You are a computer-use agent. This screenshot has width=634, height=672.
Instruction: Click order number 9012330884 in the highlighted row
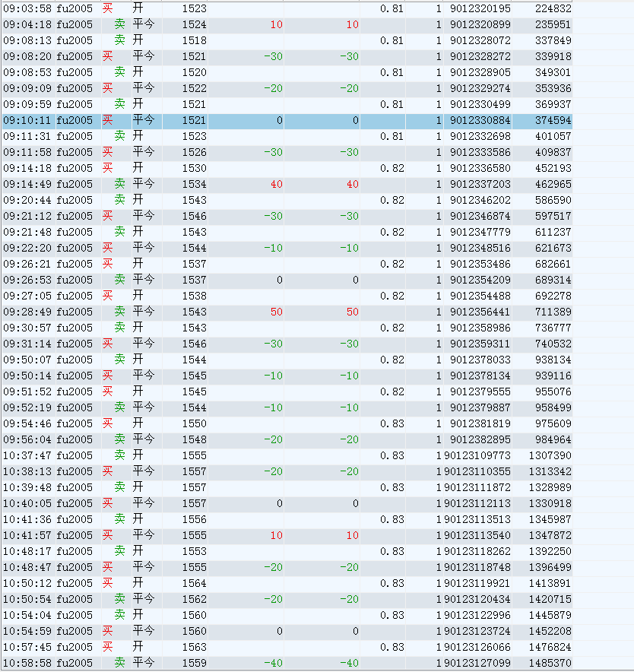pos(480,120)
